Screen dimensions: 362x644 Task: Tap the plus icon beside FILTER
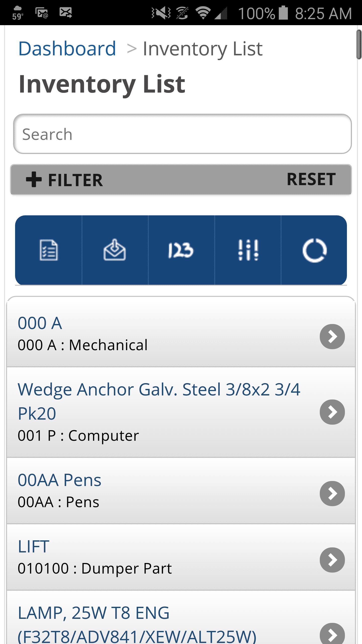click(34, 180)
